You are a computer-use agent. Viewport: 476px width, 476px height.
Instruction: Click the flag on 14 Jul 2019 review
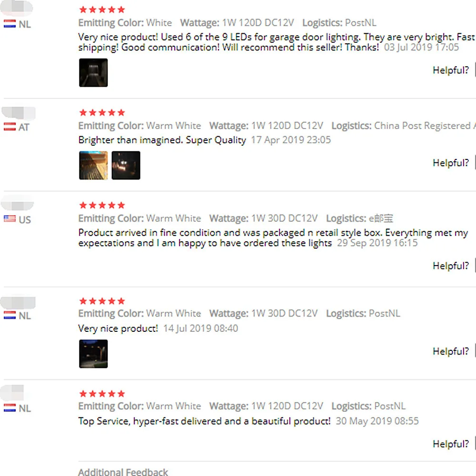click(10, 315)
